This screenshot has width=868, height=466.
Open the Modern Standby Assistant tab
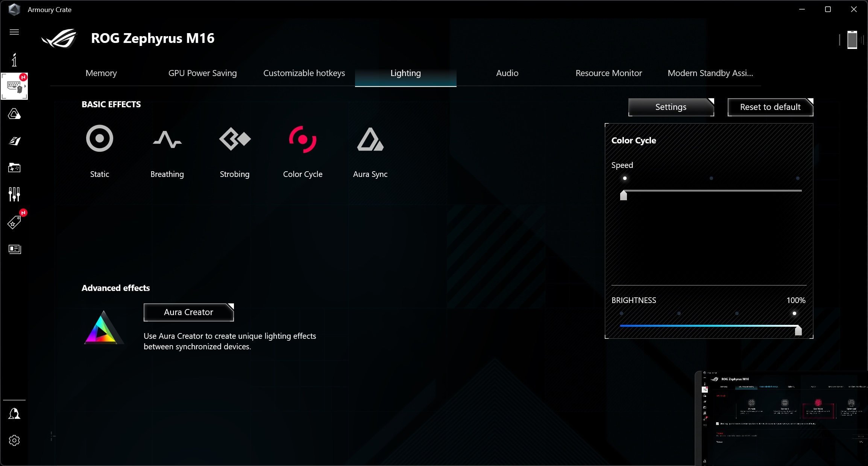[710, 73]
